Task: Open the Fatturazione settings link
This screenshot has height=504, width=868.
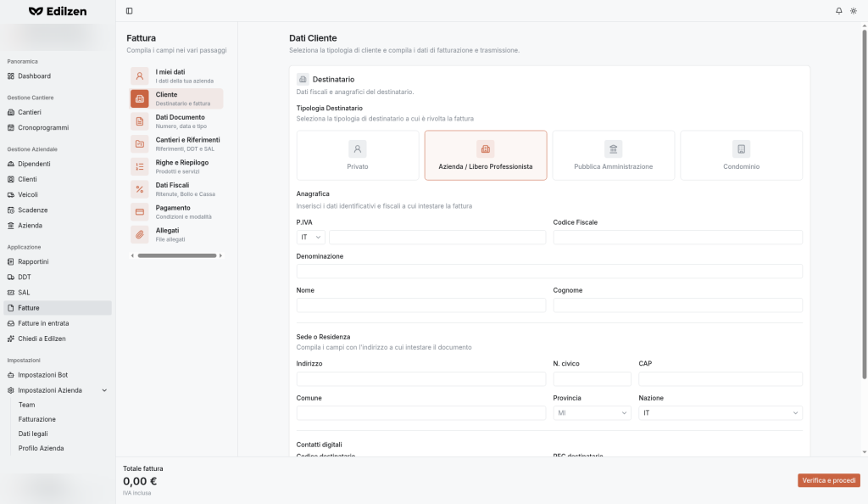Action: pyautogui.click(x=37, y=419)
